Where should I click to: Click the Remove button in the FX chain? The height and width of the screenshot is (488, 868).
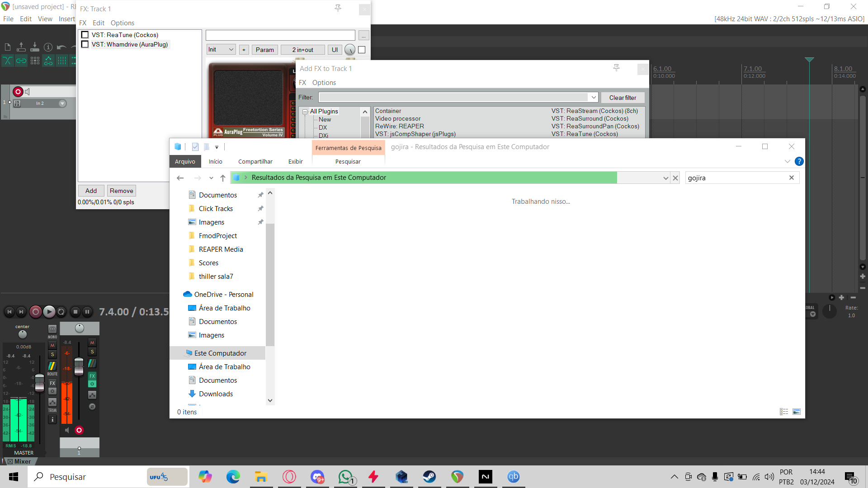point(121,191)
